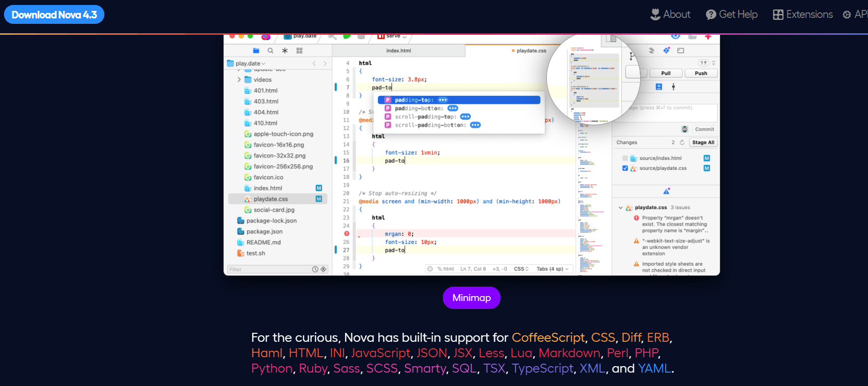868x386 pixels.
Task: Open the CSS syntax selector in status bar
Action: pos(521,269)
